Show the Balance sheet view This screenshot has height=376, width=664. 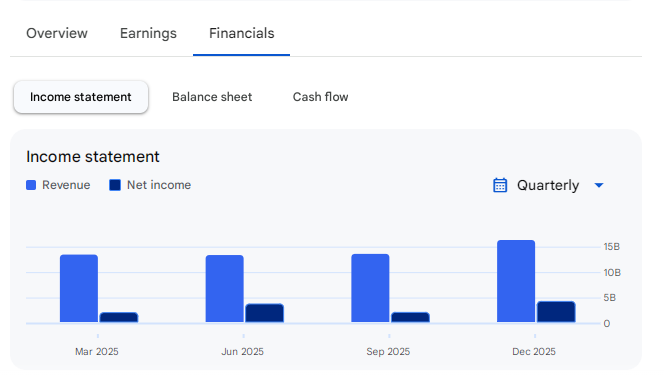pyautogui.click(x=212, y=97)
